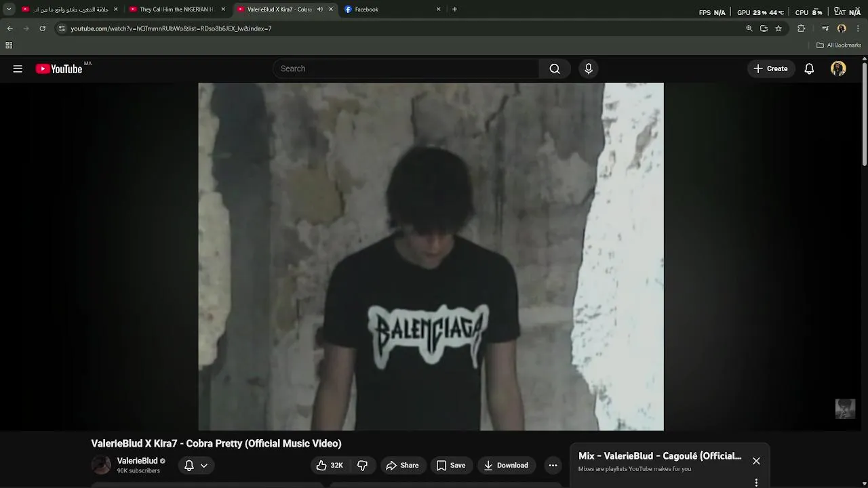
Task: Click the Mix - ValerieBlud - Cagoulé title
Action: [660, 456]
